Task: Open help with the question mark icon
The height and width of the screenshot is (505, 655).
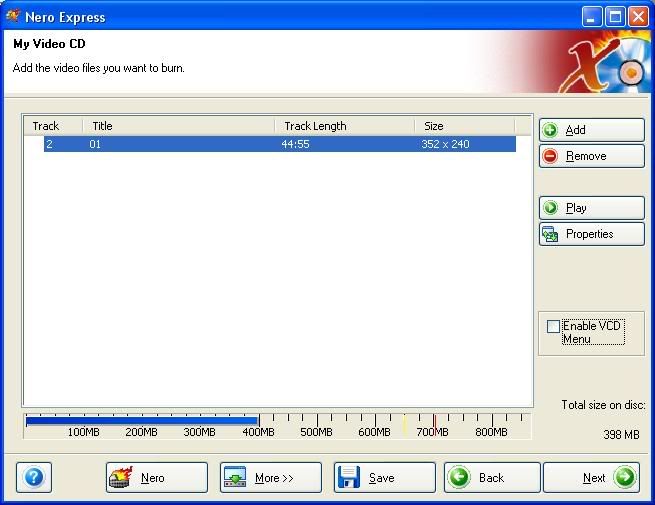Action: pos(34,477)
